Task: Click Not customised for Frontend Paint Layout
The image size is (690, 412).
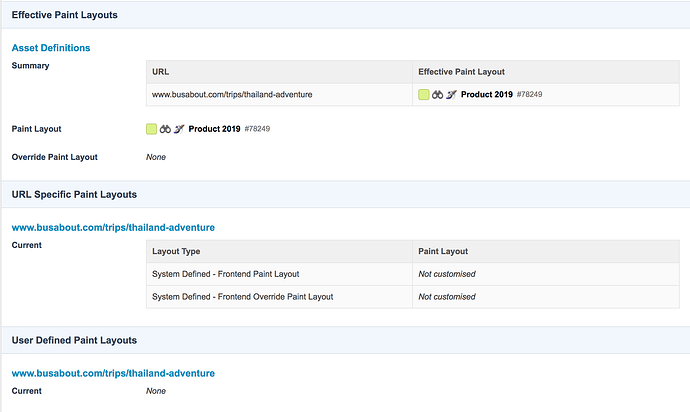Action: coord(446,274)
